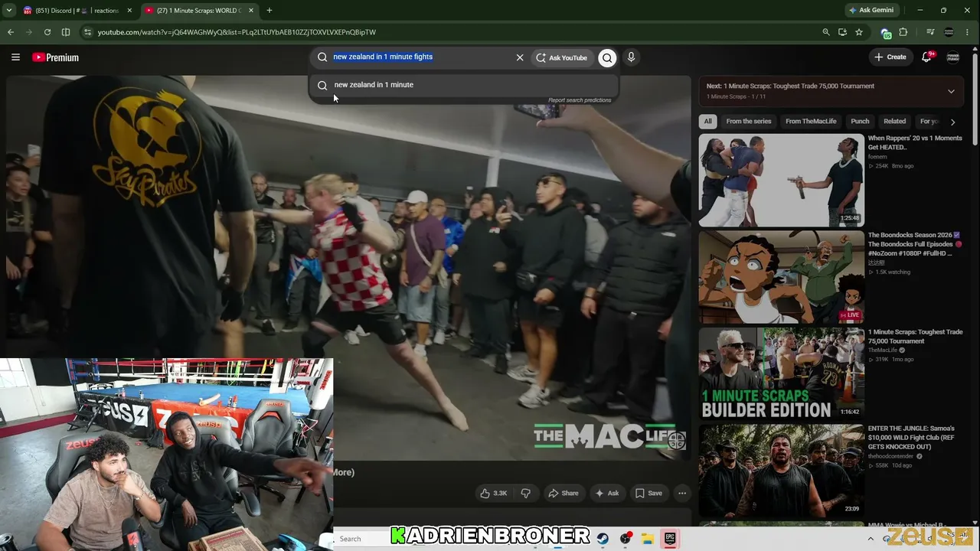Select the From TheMacLife chip
Screen dimensions: 980x551
[x=811, y=122]
